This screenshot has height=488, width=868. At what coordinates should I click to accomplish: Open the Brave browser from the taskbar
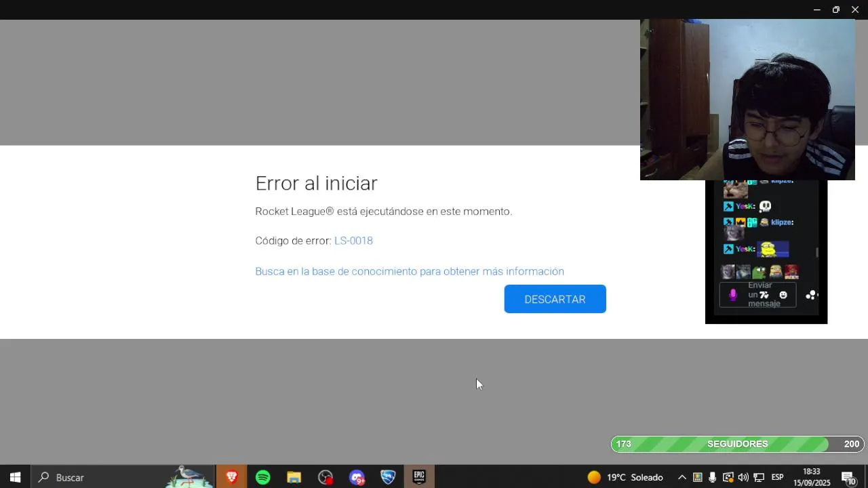tap(231, 477)
